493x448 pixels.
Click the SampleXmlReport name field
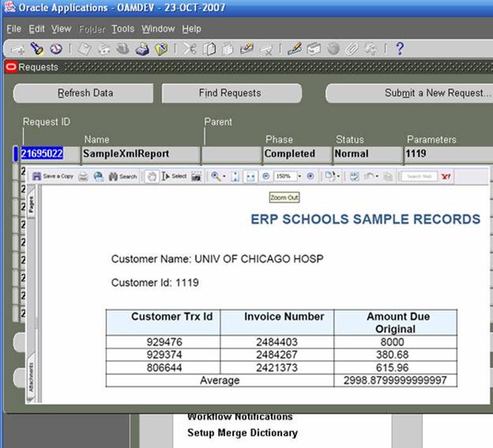click(x=140, y=154)
